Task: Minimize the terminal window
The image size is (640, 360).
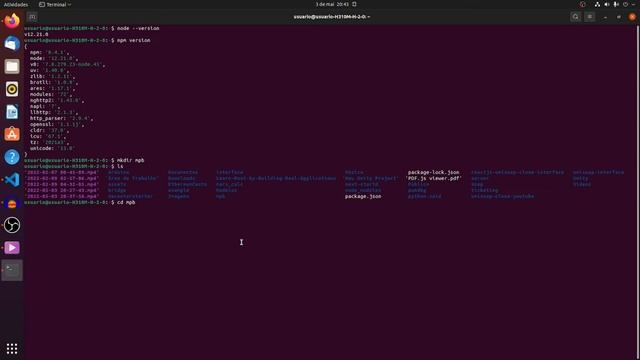Action: pos(605,17)
